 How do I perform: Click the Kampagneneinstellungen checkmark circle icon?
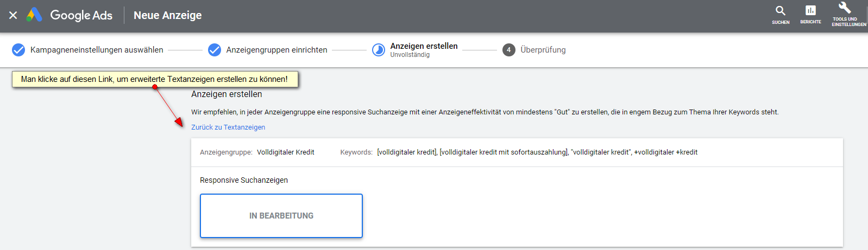pos(18,50)
